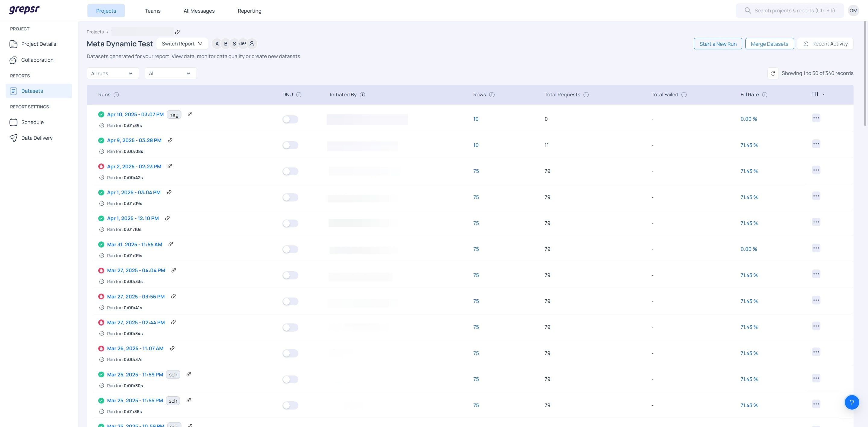Open the Apr 10, 2025 - 03:07 PM run
The height and width of the screenshot is (427, 868).
click(135, 114)
